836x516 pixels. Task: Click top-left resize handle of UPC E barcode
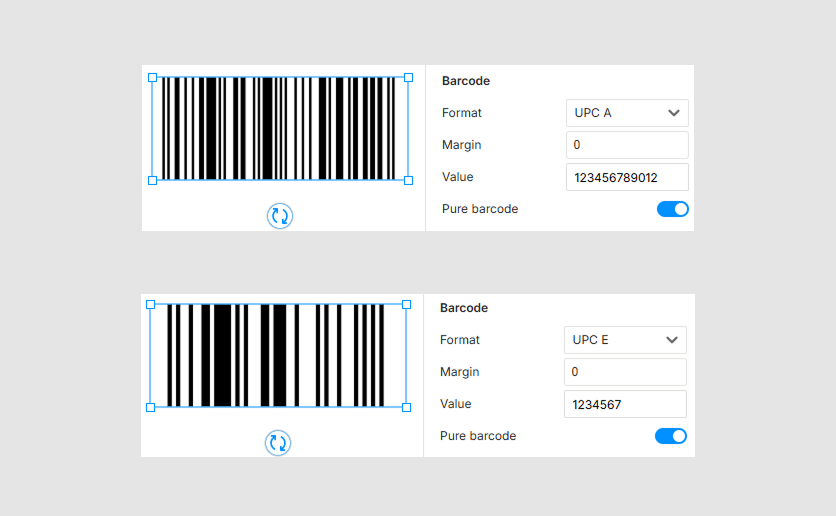pos(150,305)
